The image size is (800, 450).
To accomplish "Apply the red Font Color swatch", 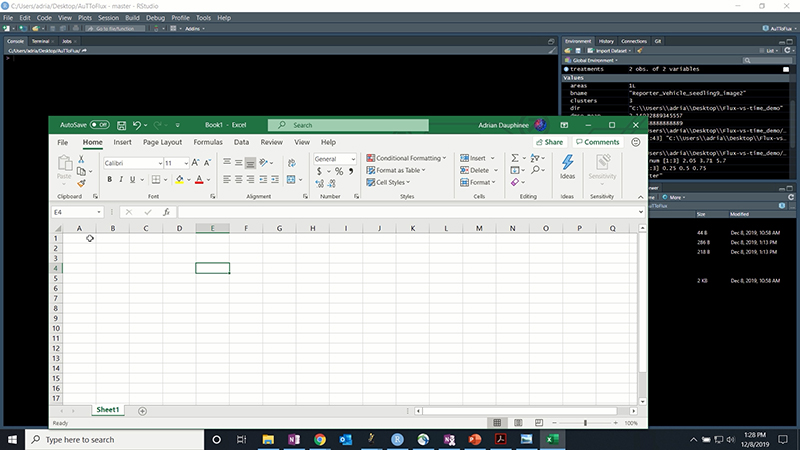I will pos(199,180).
